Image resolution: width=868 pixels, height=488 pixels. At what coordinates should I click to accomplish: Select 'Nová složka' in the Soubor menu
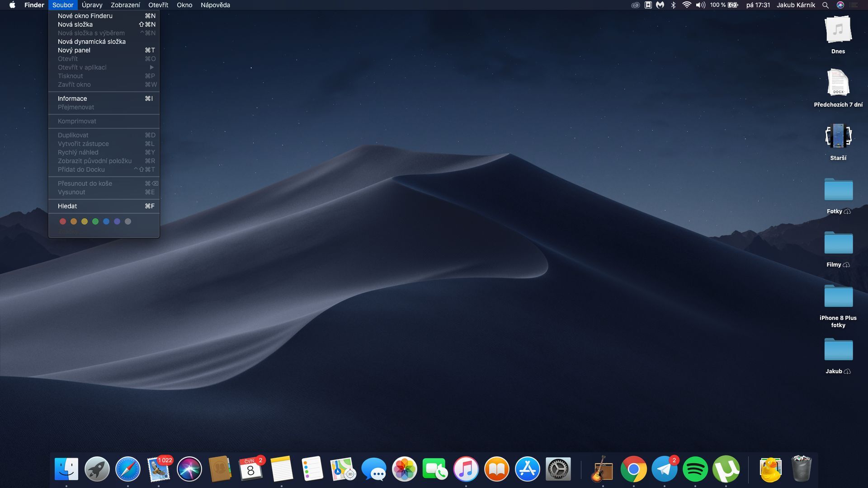pos(75,24)
